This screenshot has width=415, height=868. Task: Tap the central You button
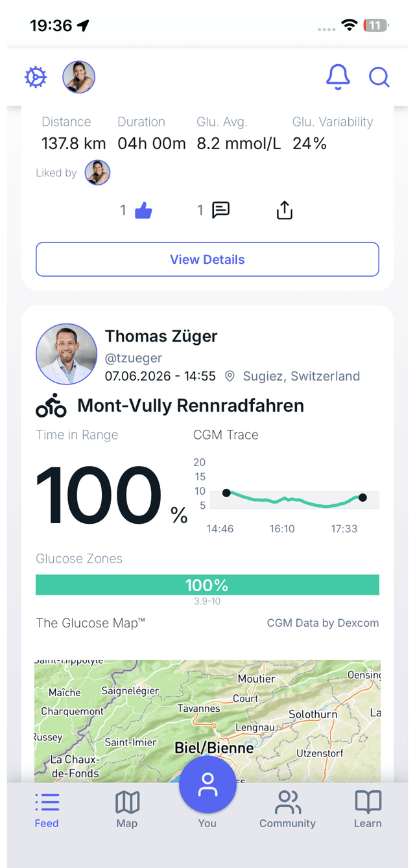(x=207, y=786)
